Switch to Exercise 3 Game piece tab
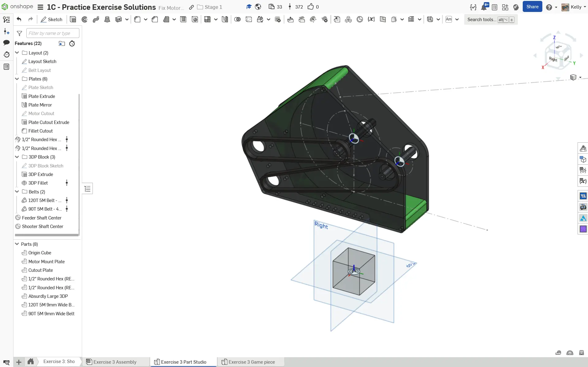The width and height of the screenshot is (588, 367). [x=251, y=362]
